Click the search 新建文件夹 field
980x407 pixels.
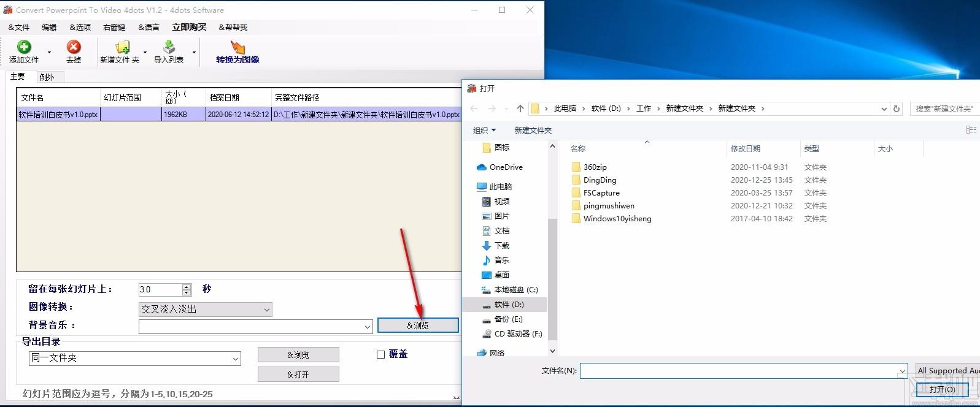(x=945, y=108)
